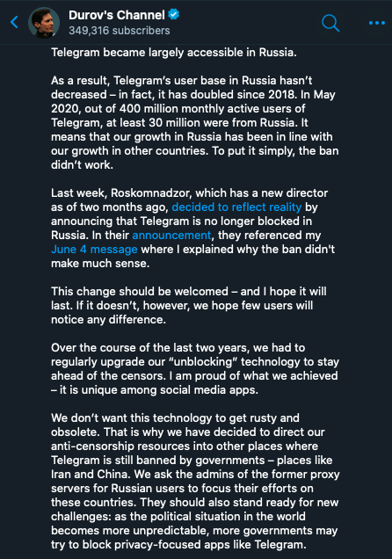Click the paragraph starting 'Over the course'
The height and width of the screenshot is (559, 392).
tap(195, 368)
